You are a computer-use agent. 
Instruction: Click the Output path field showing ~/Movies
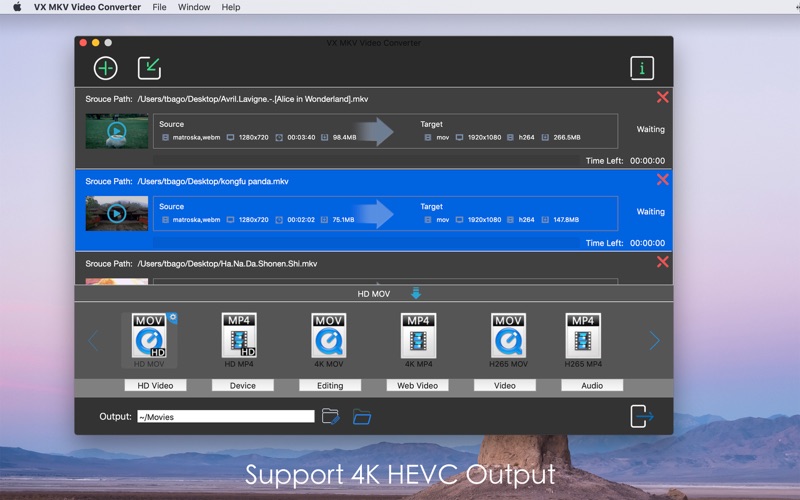point(226,416)
